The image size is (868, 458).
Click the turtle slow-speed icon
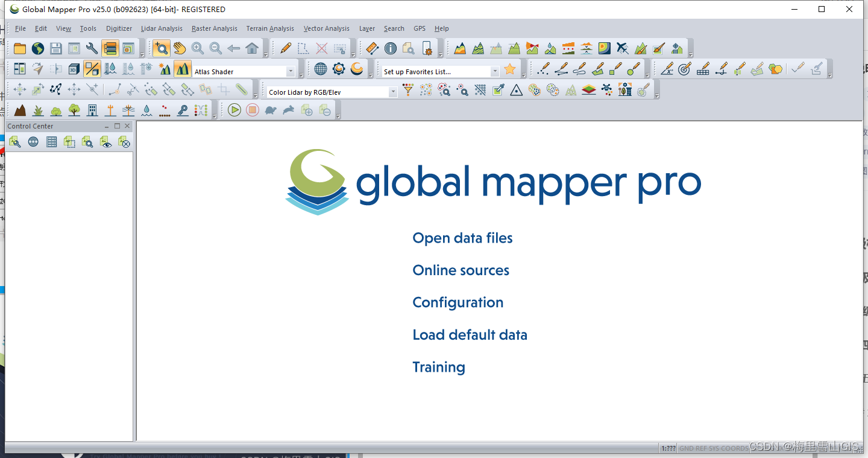(271, 110)
